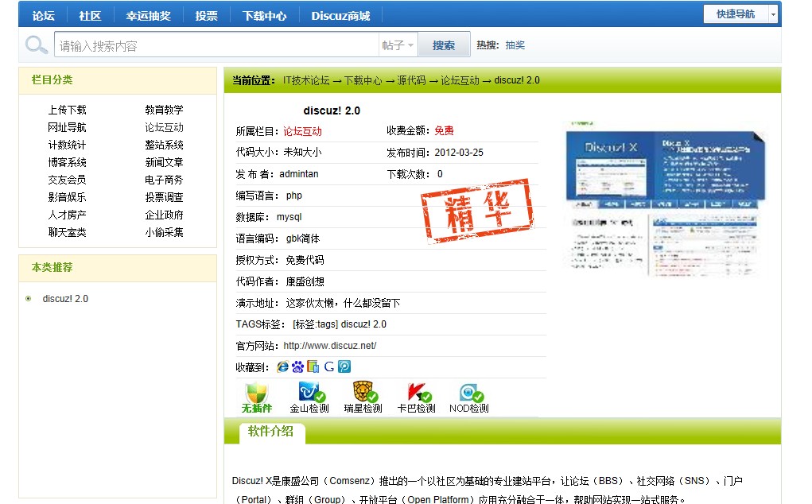This screenshot has height=504, width=812.
Task: Share to Google bookmarks G icon
Action: click(x=328, y=367)
